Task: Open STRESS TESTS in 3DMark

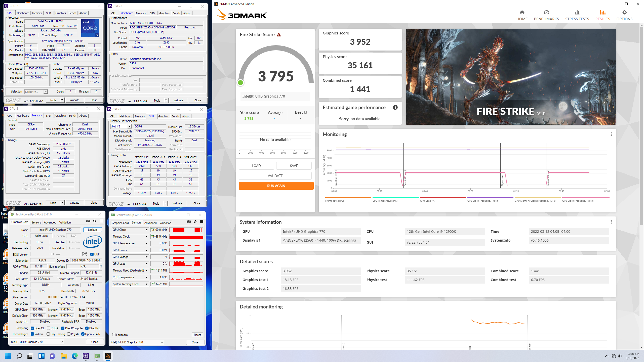Action: pos(577,15)
